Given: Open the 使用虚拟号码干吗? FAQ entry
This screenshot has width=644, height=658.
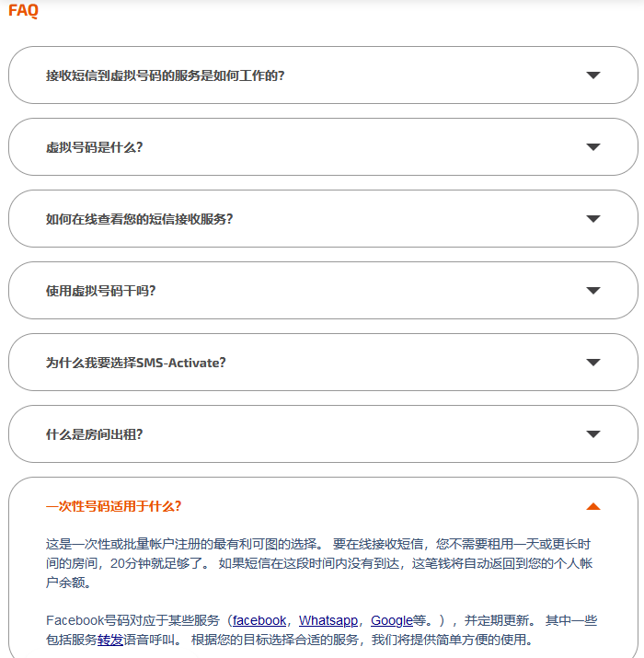Looking at the screenshot, I should 100,291.
